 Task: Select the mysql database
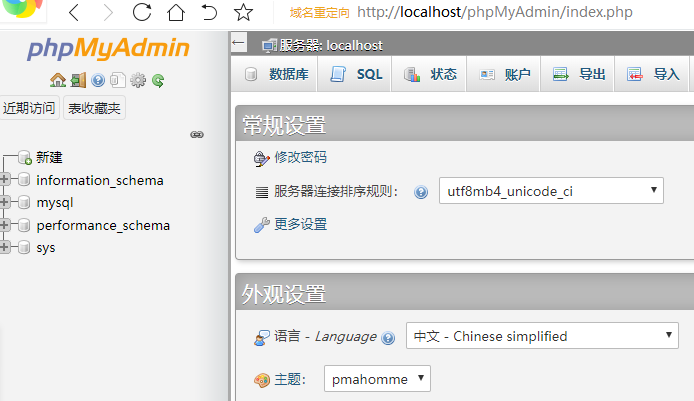[x=55, y=203]
